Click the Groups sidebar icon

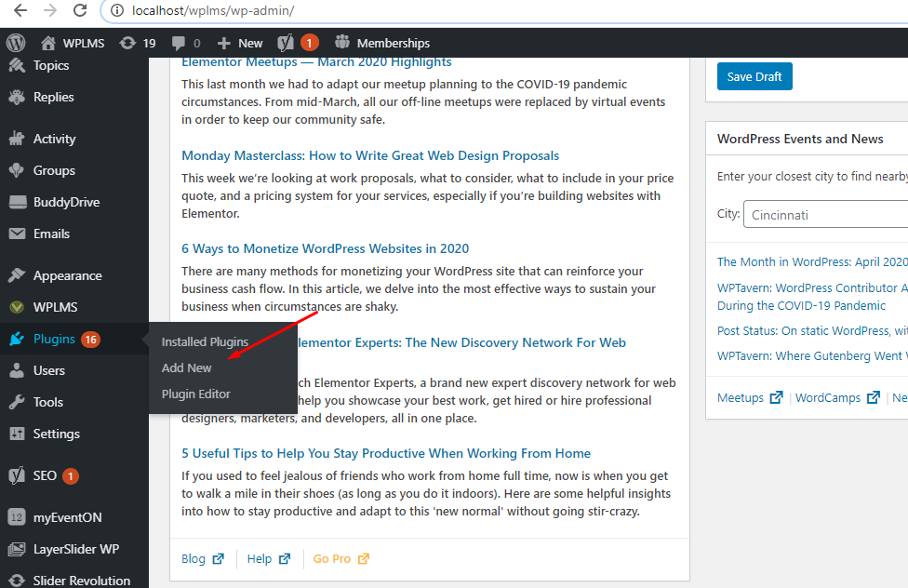click(x=17, y=170)
